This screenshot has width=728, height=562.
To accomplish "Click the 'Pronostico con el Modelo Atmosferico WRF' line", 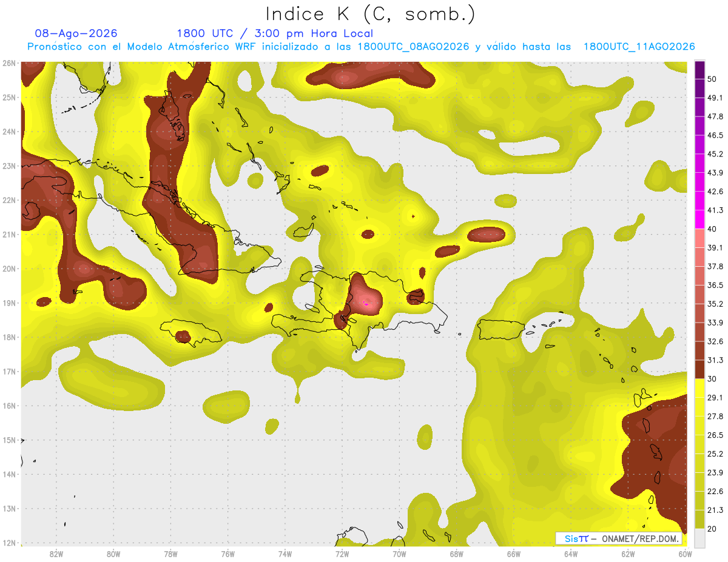I will tap(361, 47).
